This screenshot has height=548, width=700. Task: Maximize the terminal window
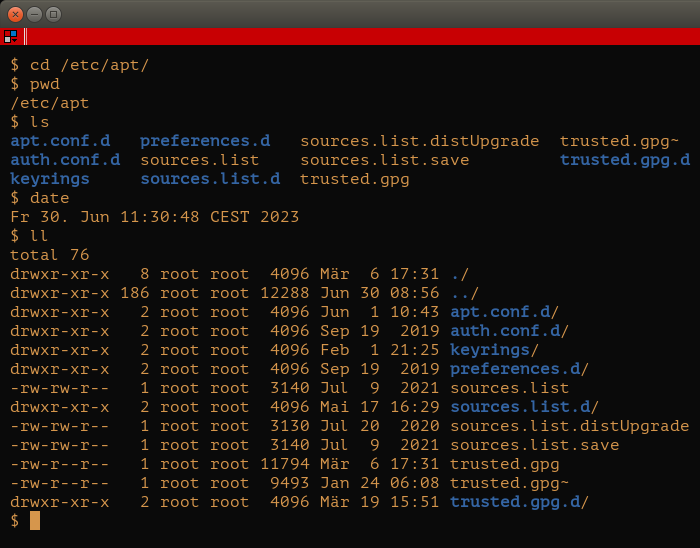(54, 14)
